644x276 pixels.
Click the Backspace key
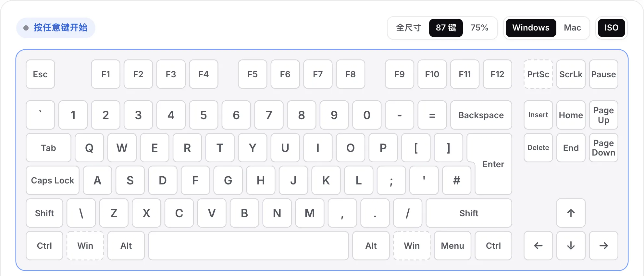pyautogui.click(x=481, y=115)
